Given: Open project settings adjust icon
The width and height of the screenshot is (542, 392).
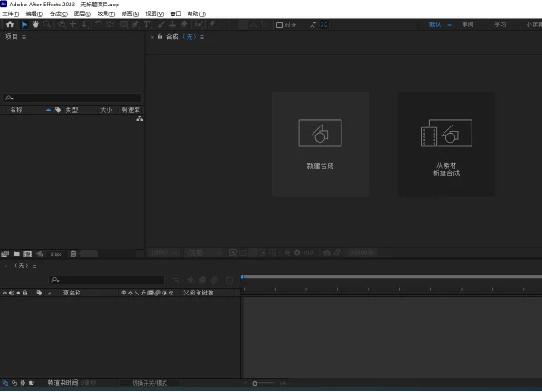Looking at the screenshot, I should pyautogui.click(x=40, y=254).
